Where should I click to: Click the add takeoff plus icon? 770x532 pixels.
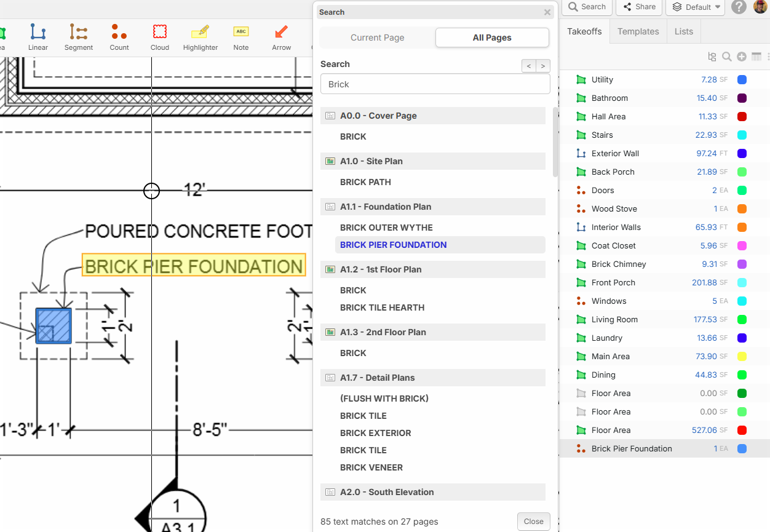(x=742, y=57)
